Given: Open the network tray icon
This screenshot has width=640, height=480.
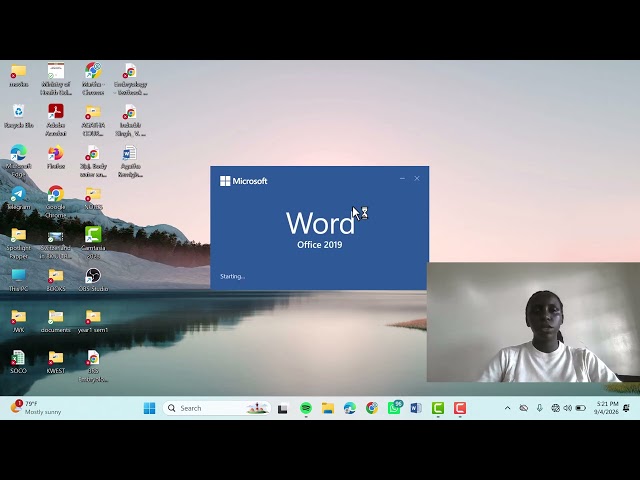Looking at the screenshot, I should [555, 408].
